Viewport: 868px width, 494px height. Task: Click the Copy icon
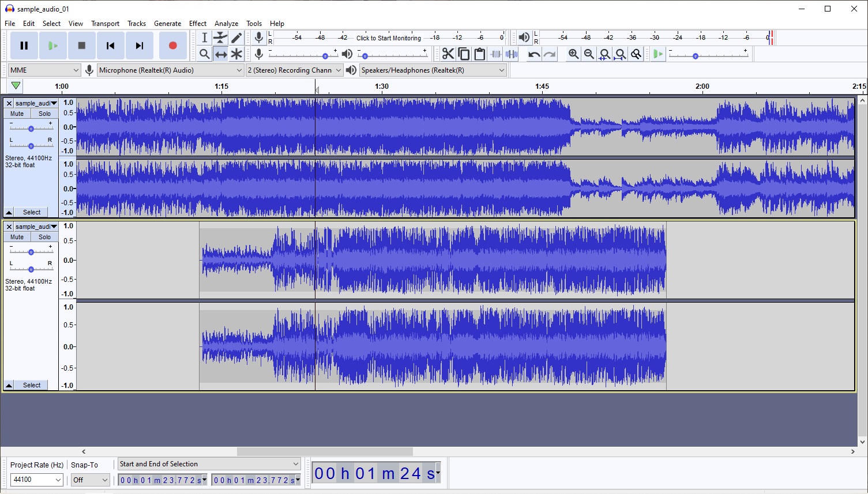click(464, 54)
